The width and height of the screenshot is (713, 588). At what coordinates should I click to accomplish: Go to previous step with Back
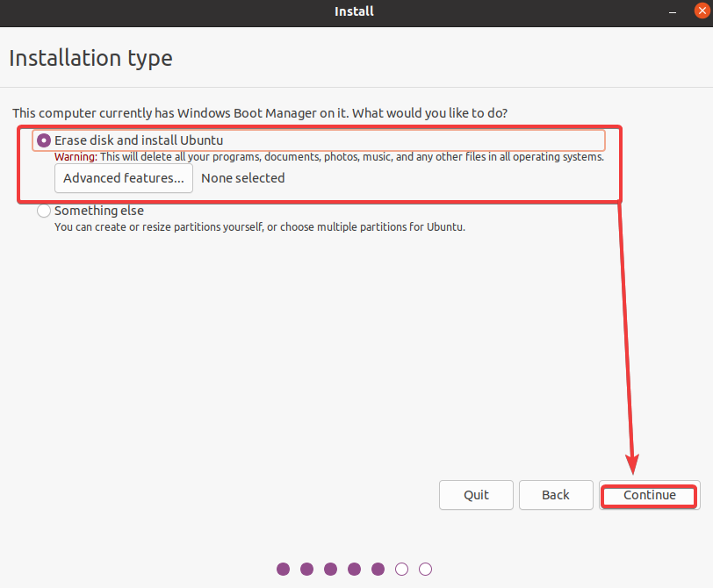pyautogui.click(x=556, y=495)
